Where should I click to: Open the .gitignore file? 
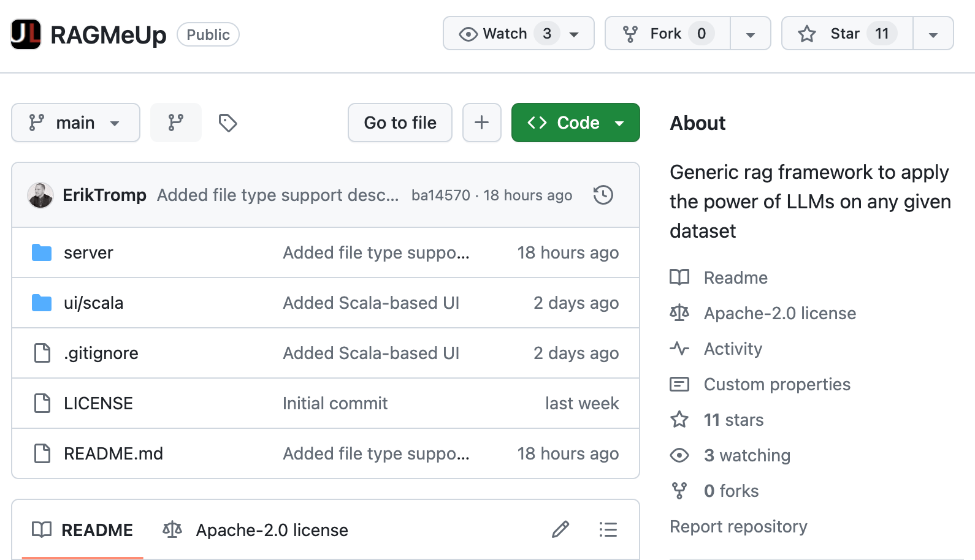[x=101, y=353]
